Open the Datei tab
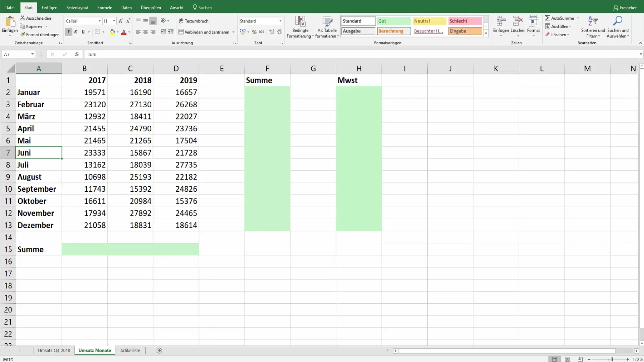 pos(10,7)
